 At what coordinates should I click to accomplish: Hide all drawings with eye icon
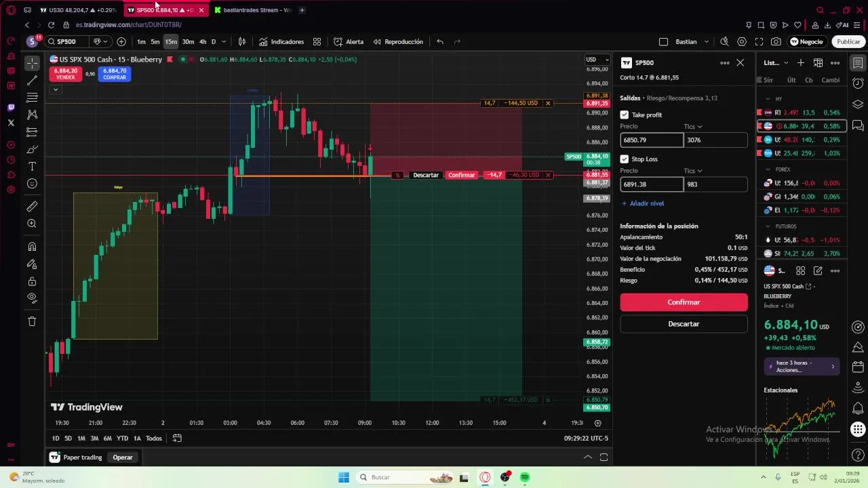click(x=32, y=298)
